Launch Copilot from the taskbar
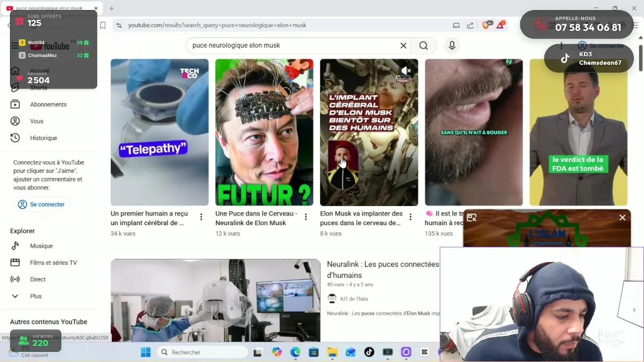Viewport: 644px width, 362px height. point(277,352)
